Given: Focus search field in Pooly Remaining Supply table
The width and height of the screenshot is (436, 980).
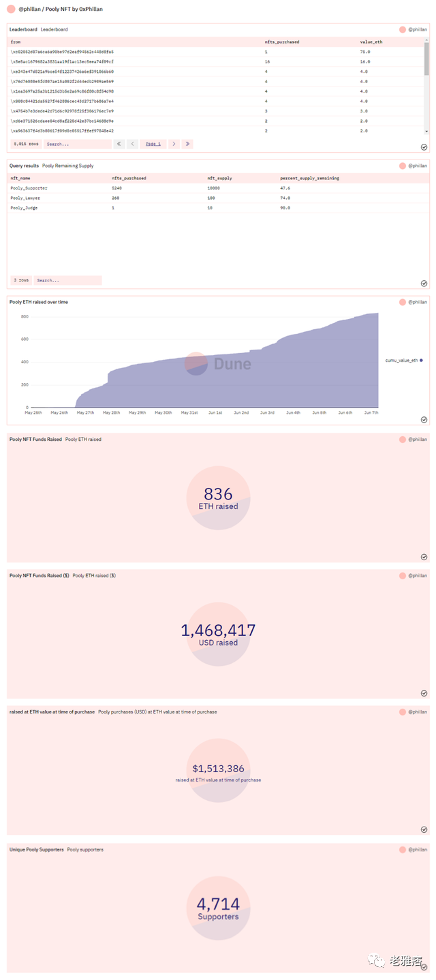Looking at the screenshot, I should (67, 280).
